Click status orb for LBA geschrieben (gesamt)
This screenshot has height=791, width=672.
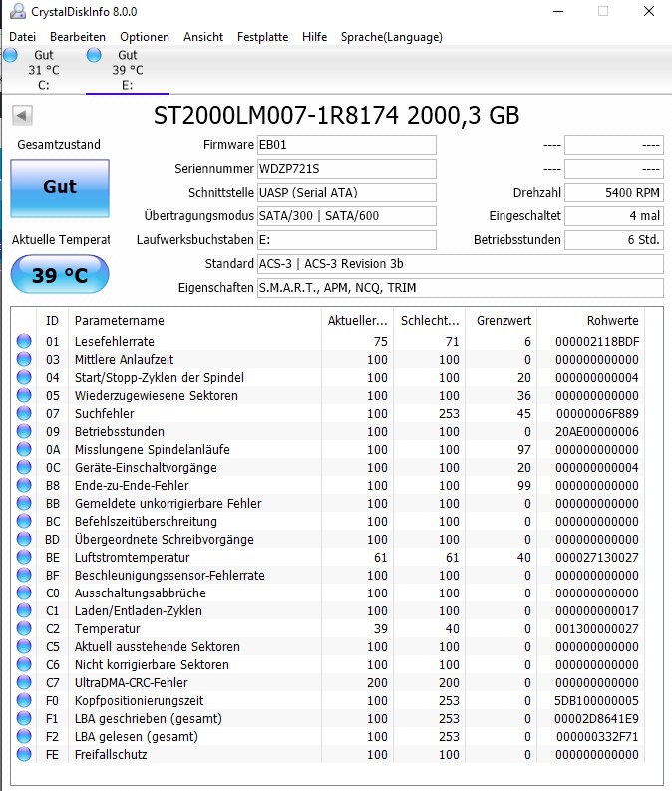(24, 718)
